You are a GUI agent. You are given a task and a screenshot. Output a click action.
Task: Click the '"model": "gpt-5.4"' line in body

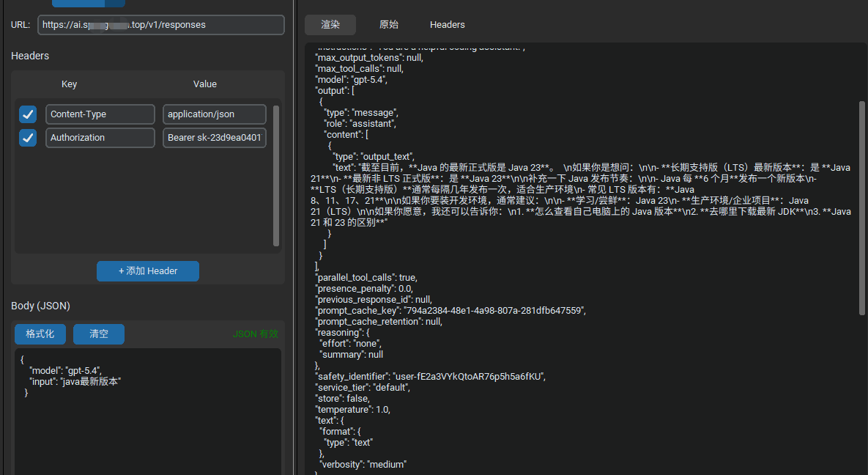pos(65,371)
